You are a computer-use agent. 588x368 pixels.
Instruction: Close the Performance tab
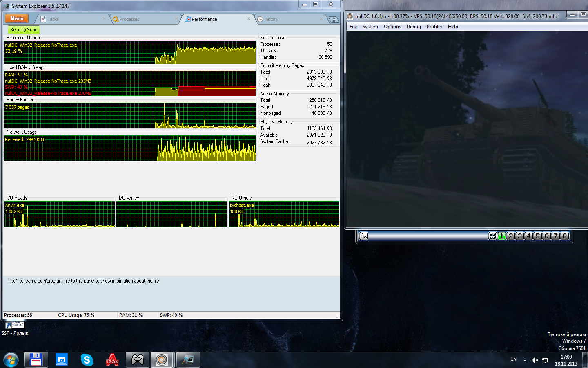pos(249,19)
